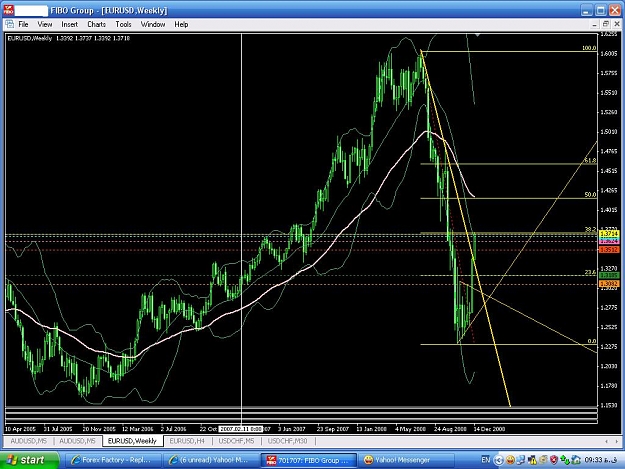Click the green up-down arrows tray icon
The image size is (625, 469).
click(564, 460)
